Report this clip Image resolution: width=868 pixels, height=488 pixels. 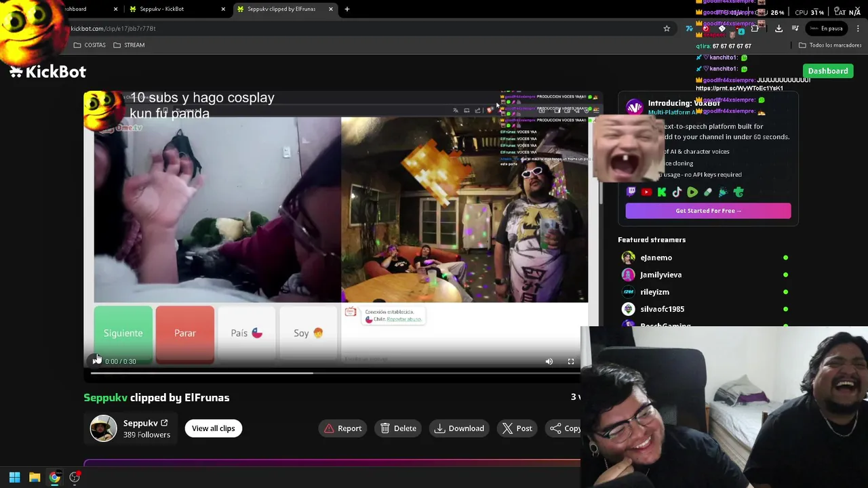342,428
